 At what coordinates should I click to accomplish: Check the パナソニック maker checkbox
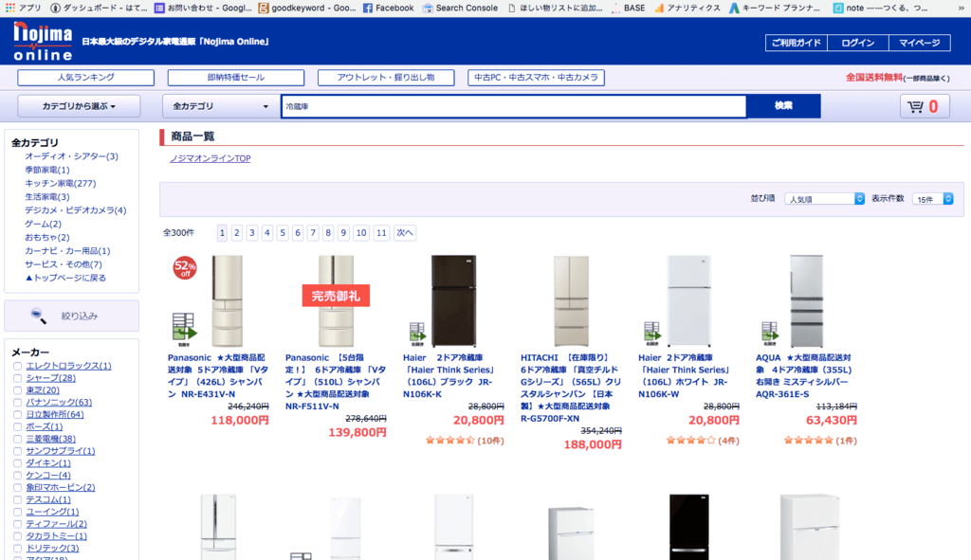(x=17, y=402)
